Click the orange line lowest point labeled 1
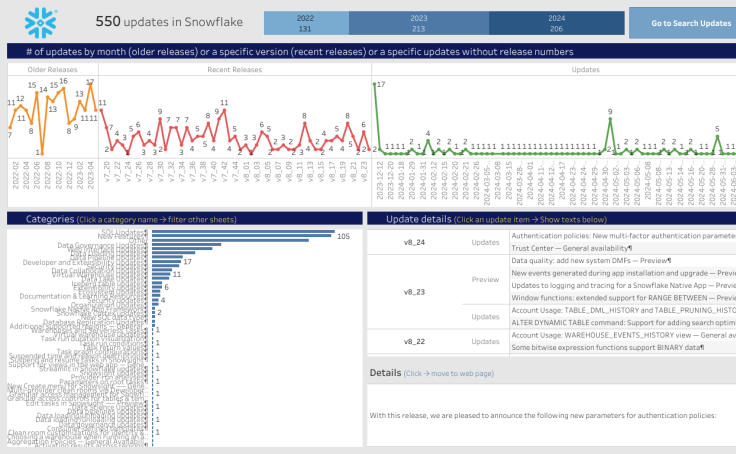 pyautogui.click(x=42, y=153)
